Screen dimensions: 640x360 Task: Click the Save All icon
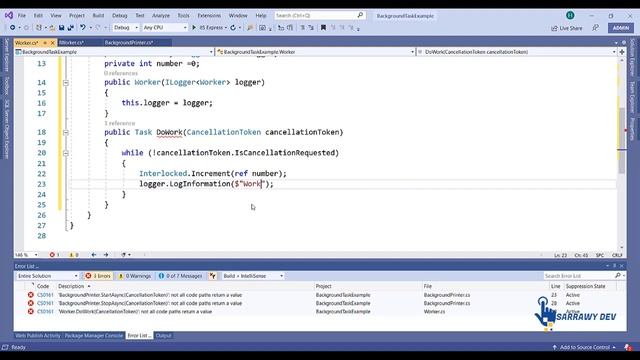click(x=71, y=28)
